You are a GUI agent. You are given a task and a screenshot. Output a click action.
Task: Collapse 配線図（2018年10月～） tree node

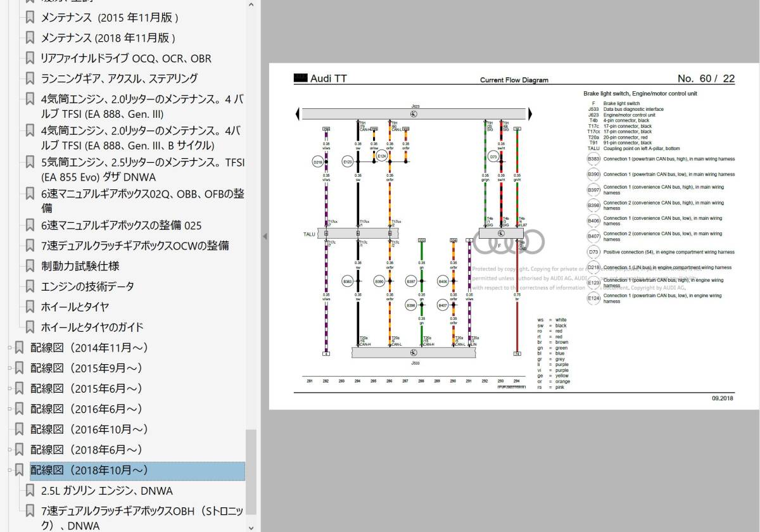(9, 471)
